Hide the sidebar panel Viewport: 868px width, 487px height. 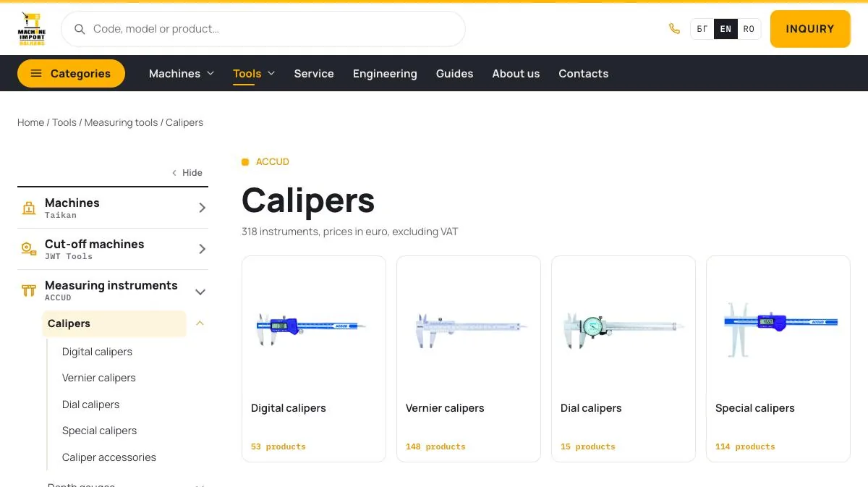187,173
